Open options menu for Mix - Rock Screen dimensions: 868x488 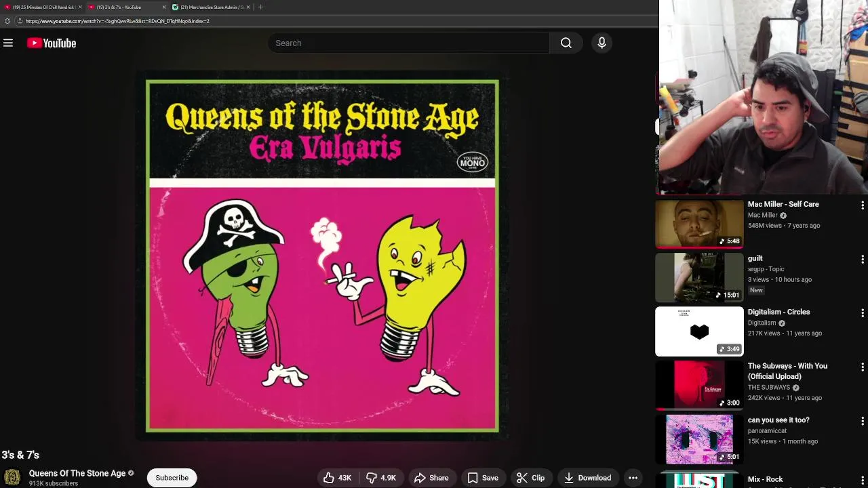click(862, 479)
